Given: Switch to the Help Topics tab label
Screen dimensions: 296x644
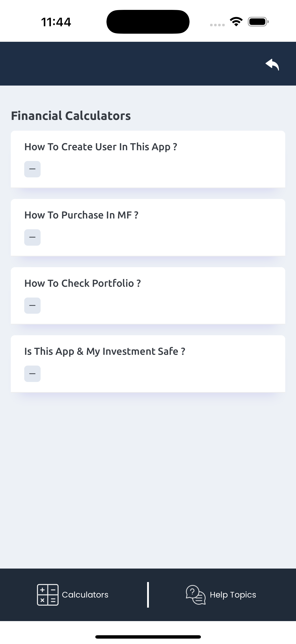Looking at the screenshot, I should pyautogui.click(x=233, y=595).
